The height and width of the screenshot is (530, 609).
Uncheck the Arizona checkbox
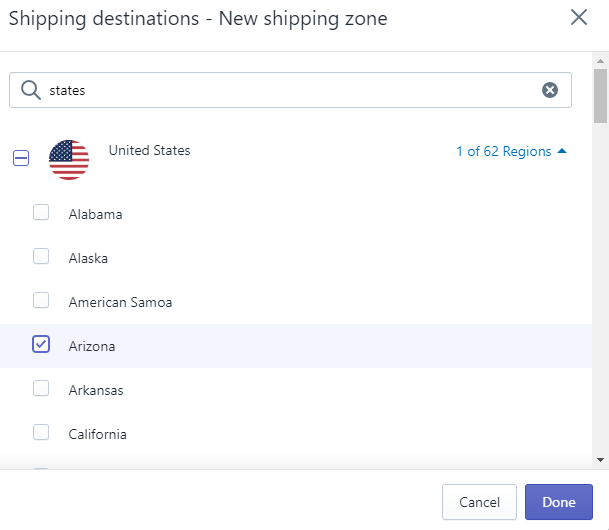click(x=41, y=344)
